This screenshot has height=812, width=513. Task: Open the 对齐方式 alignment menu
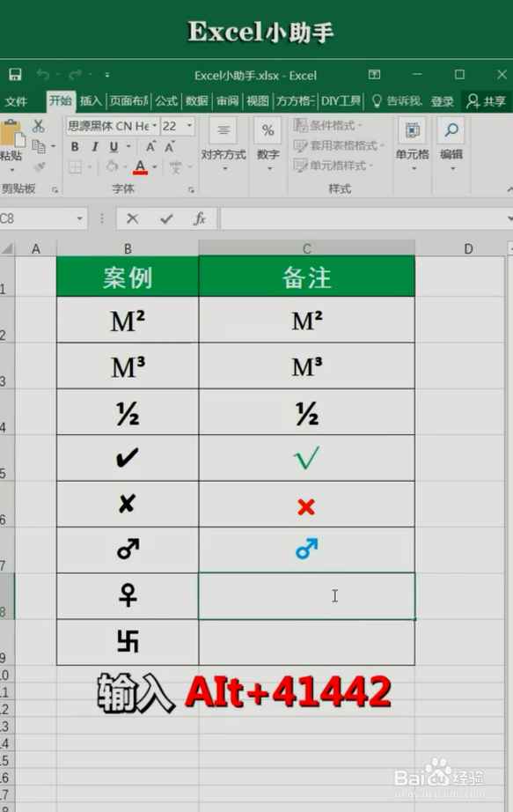(224, 145)
